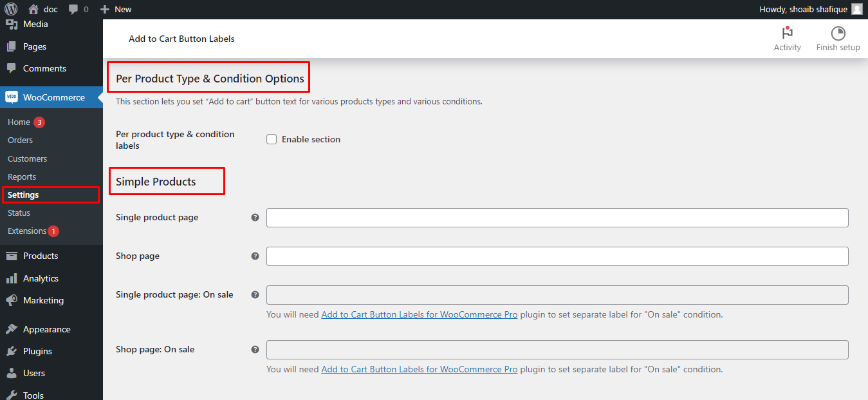Click help icon for Single product page
Screen dimensions: 868x400
tap(255, 218)
